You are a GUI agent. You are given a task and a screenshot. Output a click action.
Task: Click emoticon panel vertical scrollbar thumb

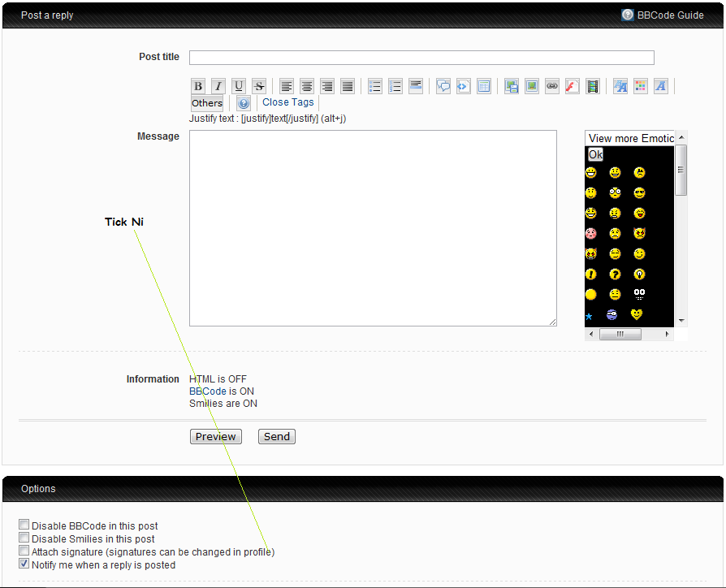click(x=681, y=170)
